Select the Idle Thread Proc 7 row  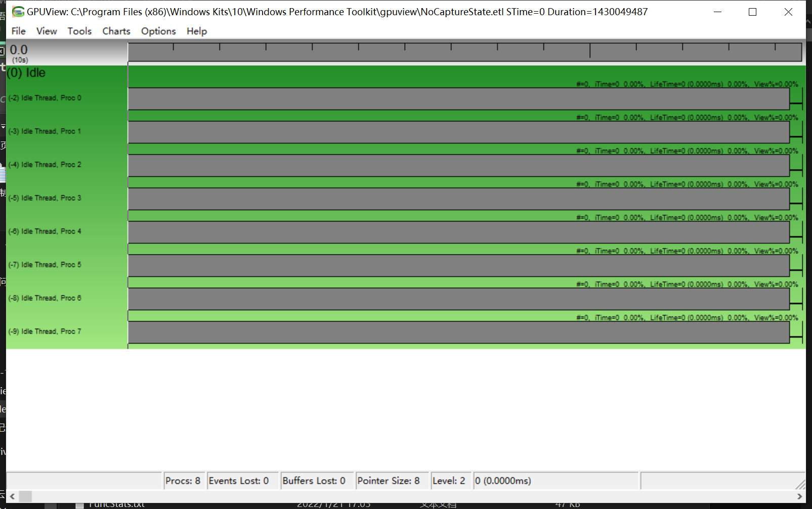[x=45, y=331]
